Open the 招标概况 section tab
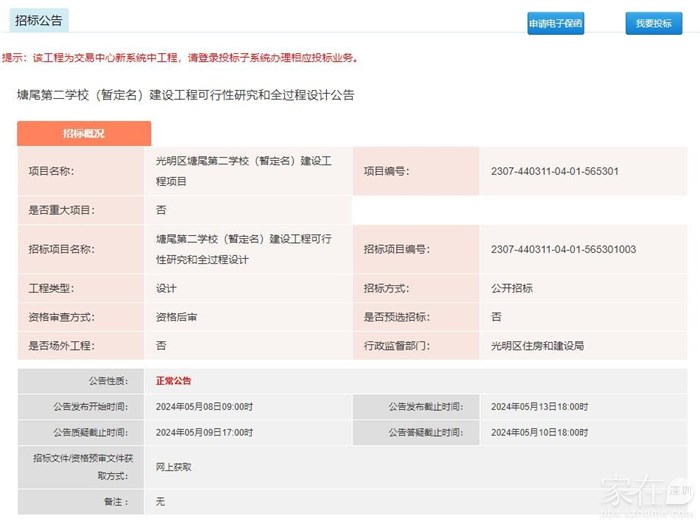 84,134
